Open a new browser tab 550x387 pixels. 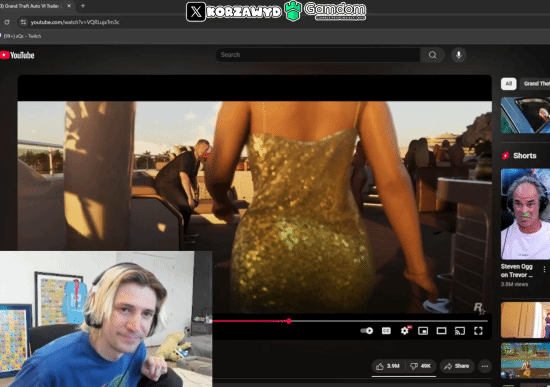[x=83, y=6]
